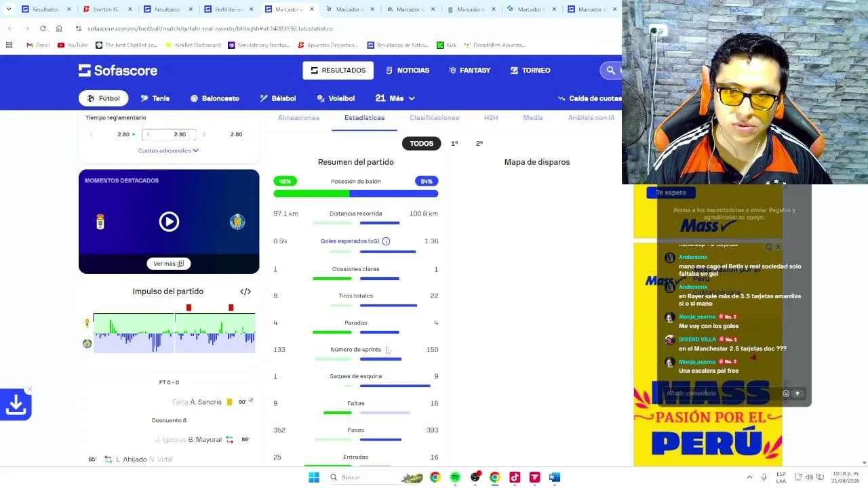Click the browser home button
This screenshot has width=868, height=488.
(59, 28)
